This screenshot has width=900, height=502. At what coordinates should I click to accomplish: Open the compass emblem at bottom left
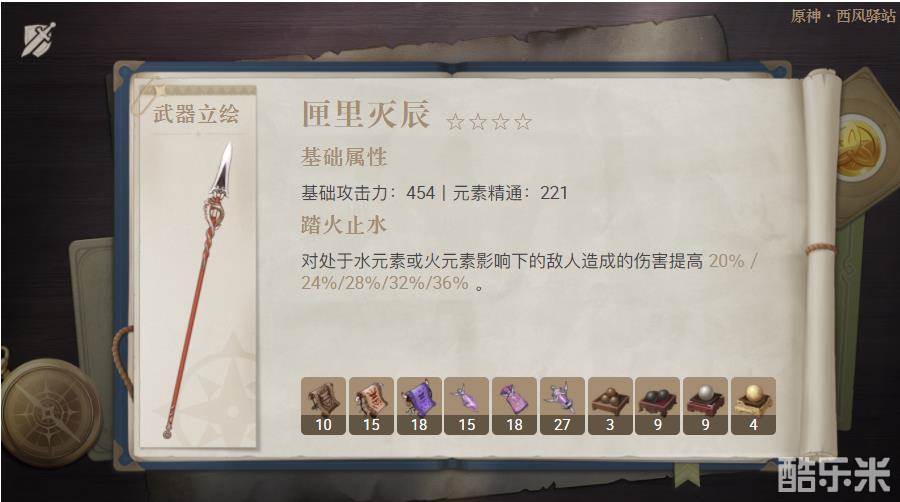pyautogui.click(x=51, y=412)
